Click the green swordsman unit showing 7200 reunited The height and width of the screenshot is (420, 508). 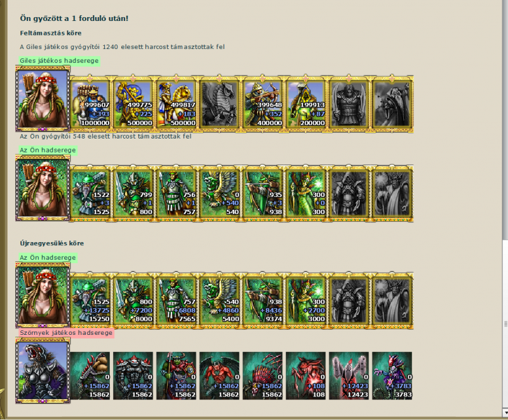[x=133, y=301]
